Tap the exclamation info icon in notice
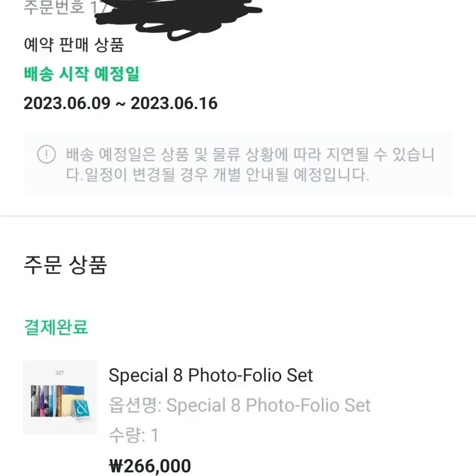This screenshot has height=476, width=476. pyautogui.click(x=47, y=154)
